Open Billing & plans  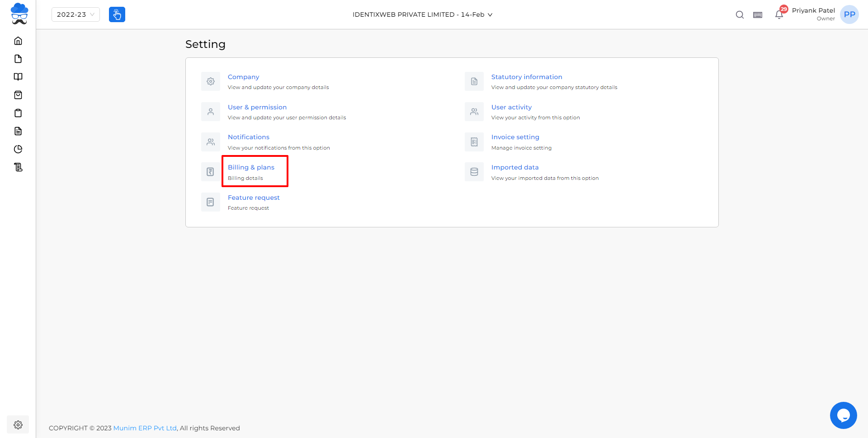251,167
